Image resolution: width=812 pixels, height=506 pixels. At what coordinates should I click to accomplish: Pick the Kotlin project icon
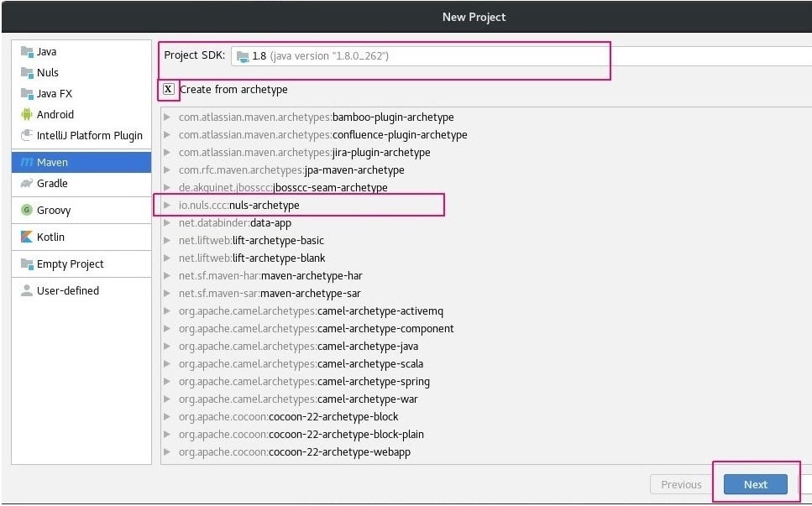click(x=26, y=237)
